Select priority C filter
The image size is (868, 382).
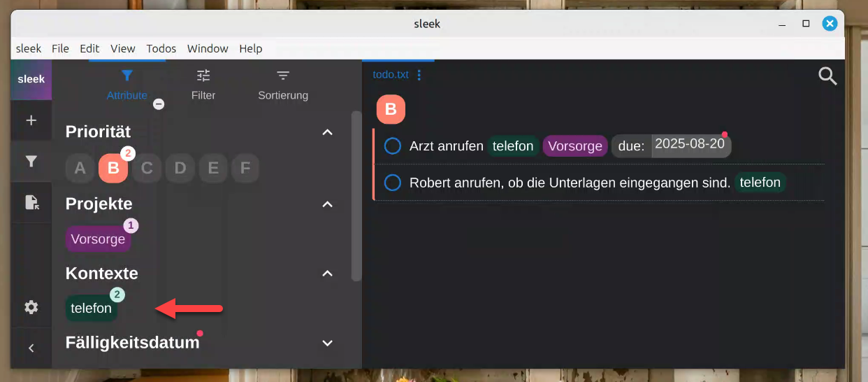pyautogui.click(x=147, y=168)
